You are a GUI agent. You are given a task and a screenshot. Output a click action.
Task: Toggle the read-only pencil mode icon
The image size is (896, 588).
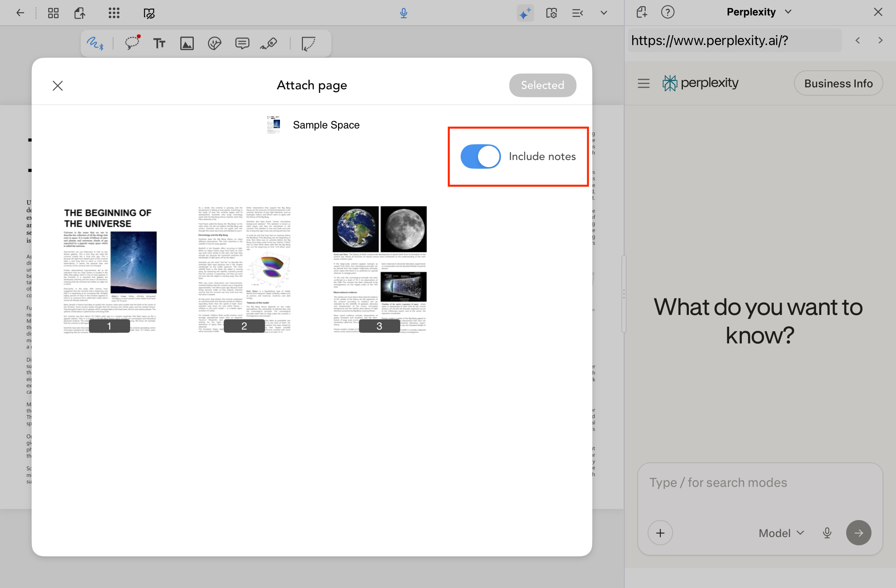click(149, 13)
